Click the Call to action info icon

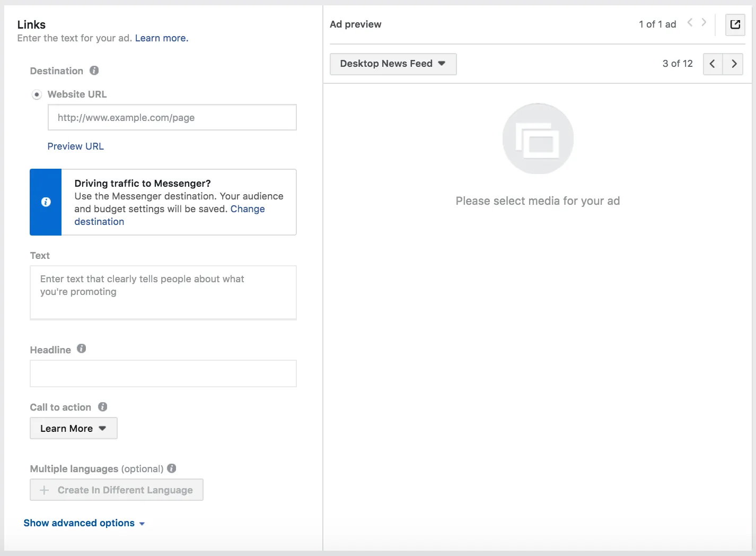pyautogui.click(x=103, y=407)
